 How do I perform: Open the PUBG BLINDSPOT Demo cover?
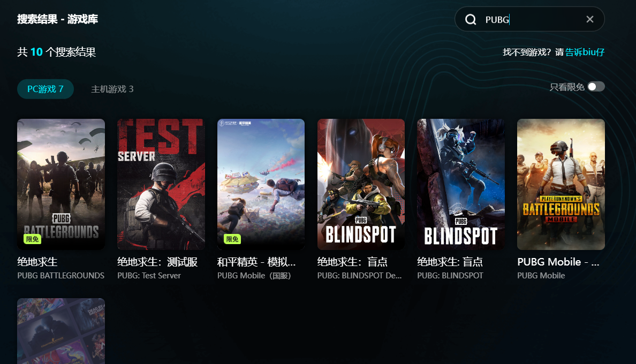[361, 185]
